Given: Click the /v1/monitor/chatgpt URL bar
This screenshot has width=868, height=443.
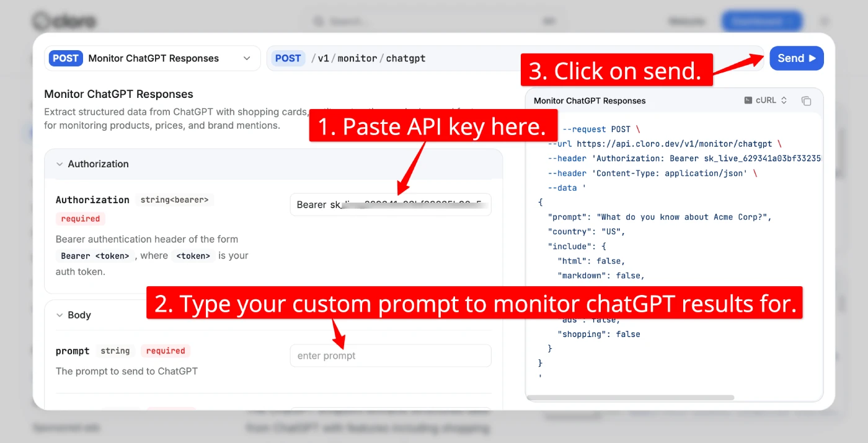Looking at the screenshot, I should coord(515,58).
